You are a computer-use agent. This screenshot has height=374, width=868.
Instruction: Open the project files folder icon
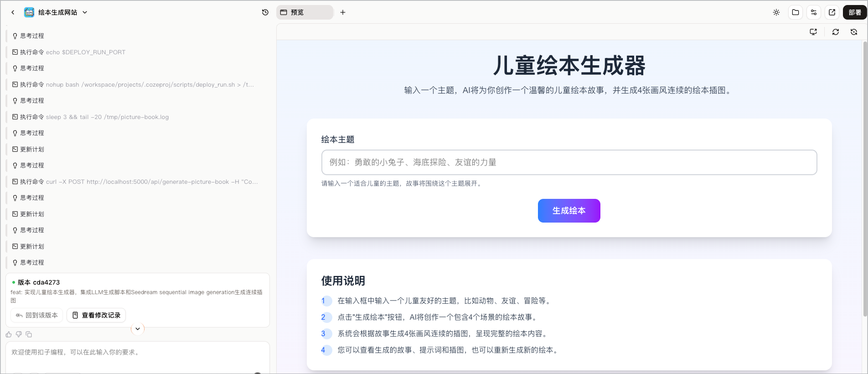click(x=796, y=12)
